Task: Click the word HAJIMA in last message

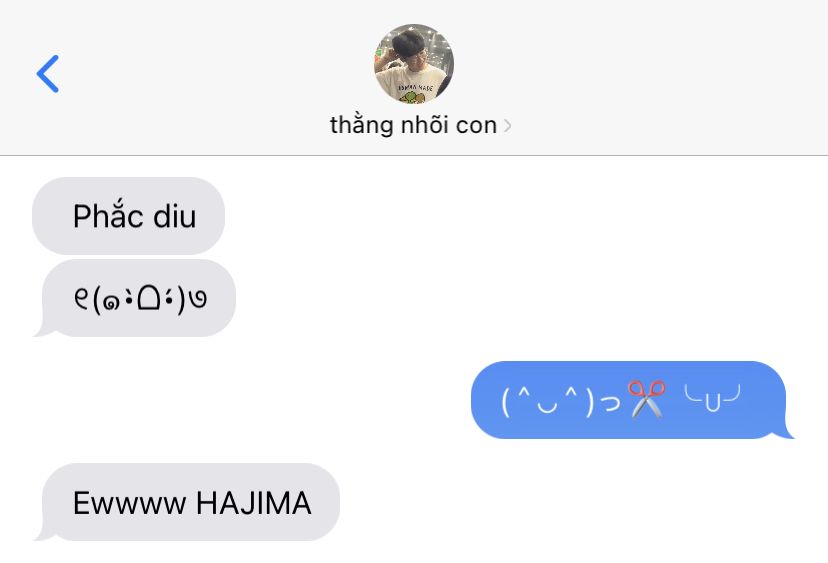Action: (x=253, y=503)
